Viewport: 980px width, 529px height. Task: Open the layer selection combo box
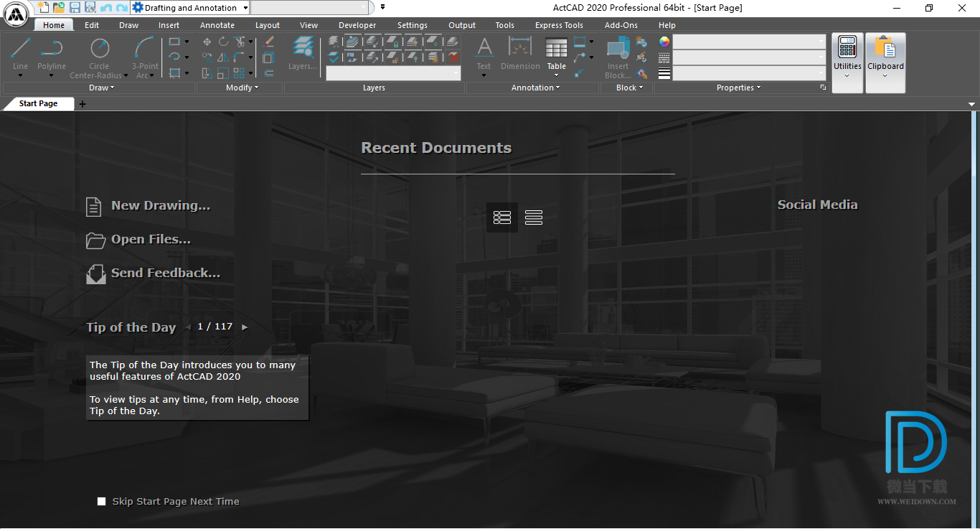(x=393, y=73)
